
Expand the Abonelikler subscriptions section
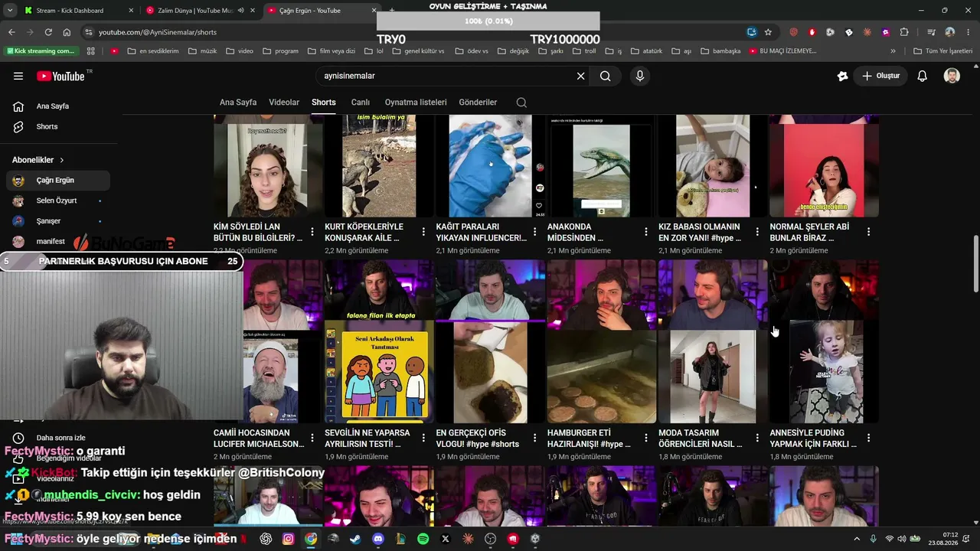coord(38,160)
